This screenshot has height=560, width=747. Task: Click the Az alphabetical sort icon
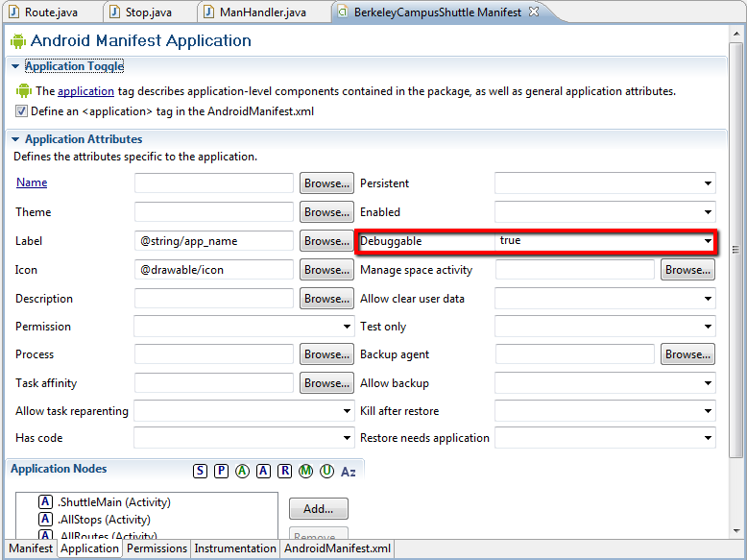(349, 472)
